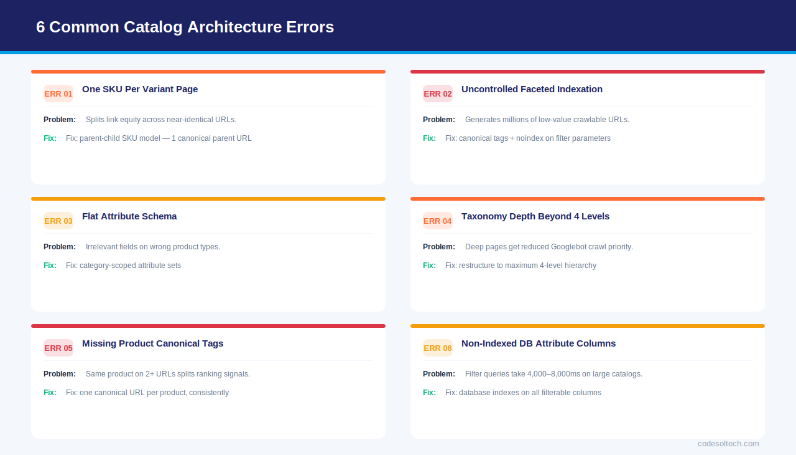This screenshot has width=796, height=455.
Task: Click the green 'Fix:' label in ERR 01 card
Action: point(50,138)
